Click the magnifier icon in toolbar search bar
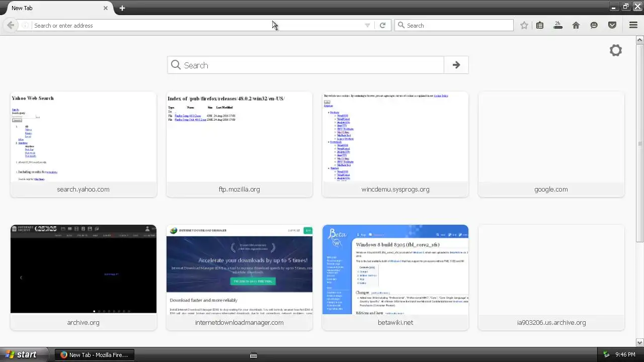Screen dimensions: 644x362 click(401, 25)
